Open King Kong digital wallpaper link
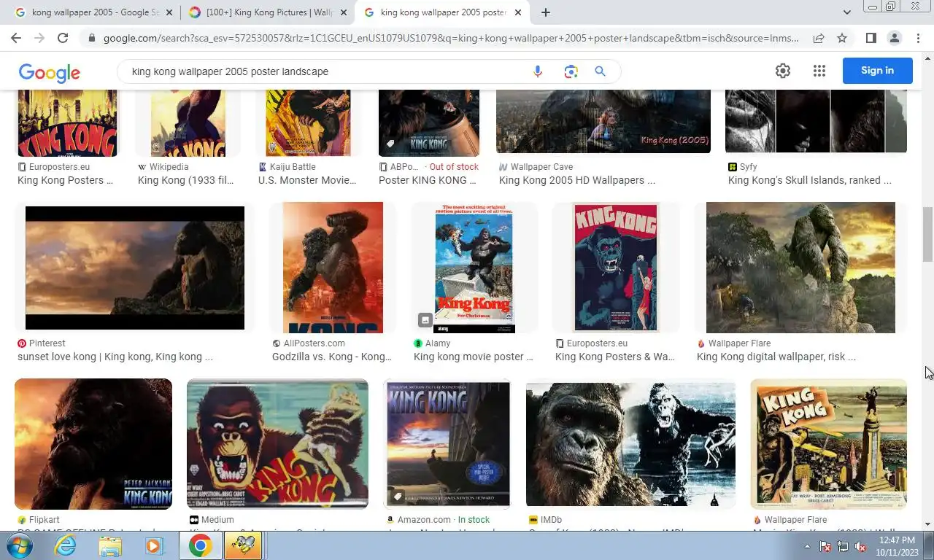The height and width of the screenshot is (560, 934). [776, 357]
